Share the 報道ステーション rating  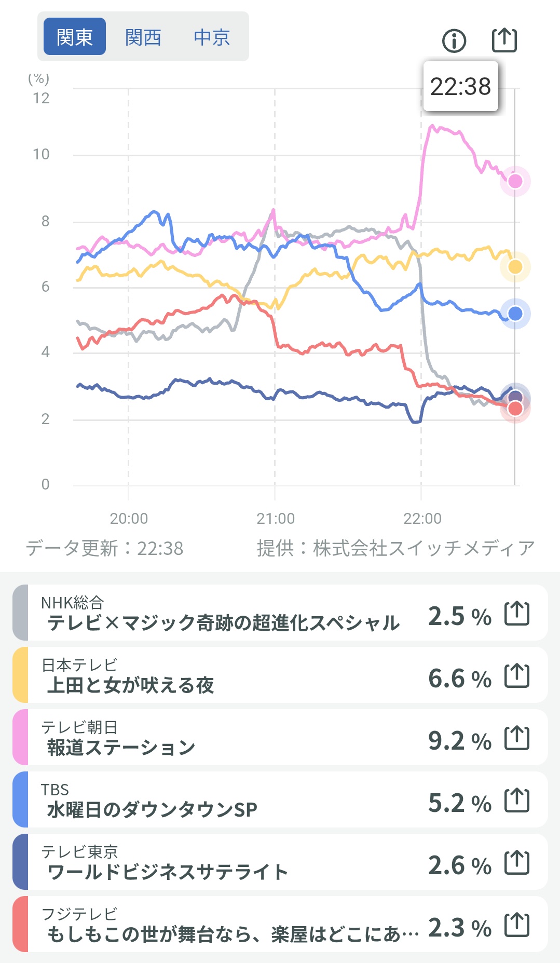tap(517, 738)
